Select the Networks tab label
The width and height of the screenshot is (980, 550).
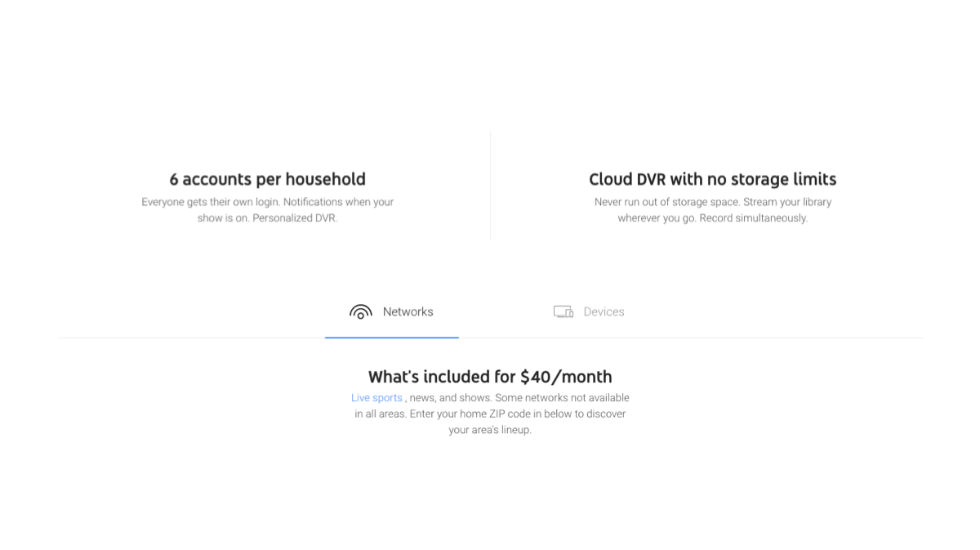[408, 312]
